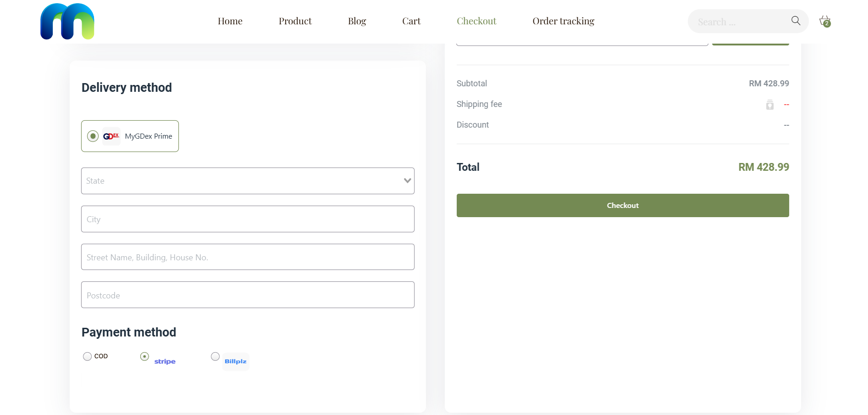Screen dimensions: 868x415
Task: Select the MyGDex Prime delivery radio button
Action: pos(93,136)
